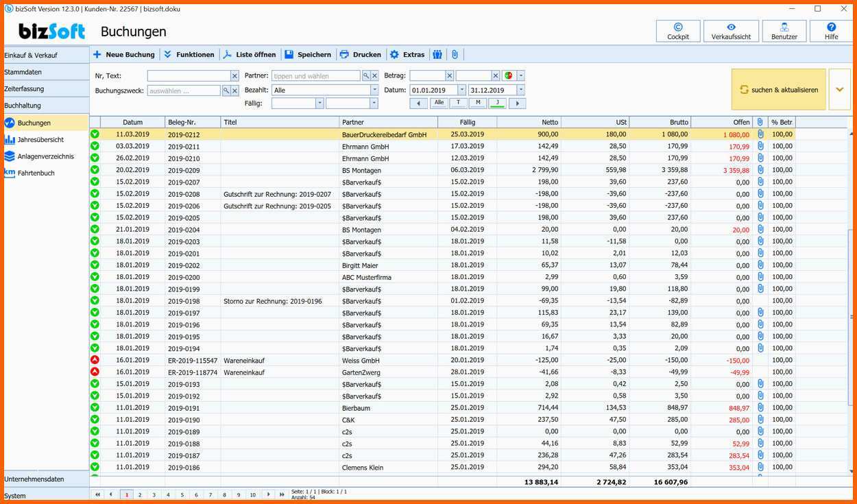Click the red status icon of ER-2019-115547

pos(95,360)
